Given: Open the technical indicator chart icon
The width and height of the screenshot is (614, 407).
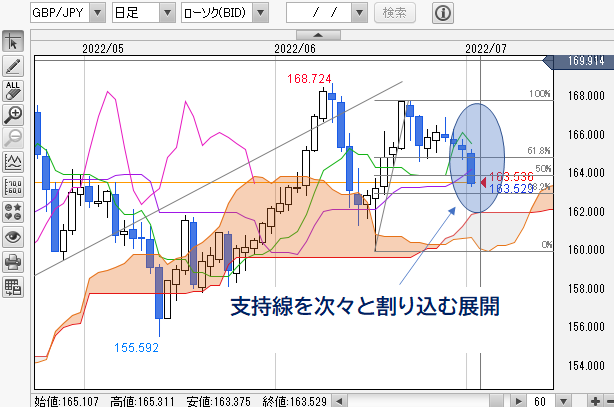Looking at the screenshot, I should (x=13, y=162).
